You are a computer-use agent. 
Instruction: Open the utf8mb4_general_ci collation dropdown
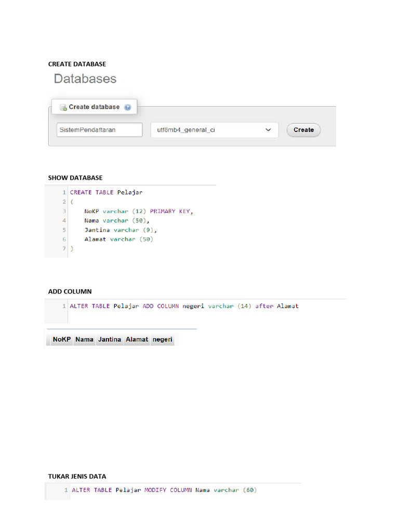tap(214, 130)
